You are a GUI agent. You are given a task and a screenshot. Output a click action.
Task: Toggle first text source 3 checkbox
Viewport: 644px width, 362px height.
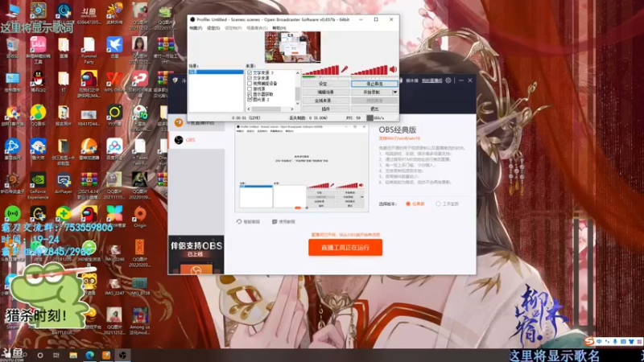pos(250,72)
